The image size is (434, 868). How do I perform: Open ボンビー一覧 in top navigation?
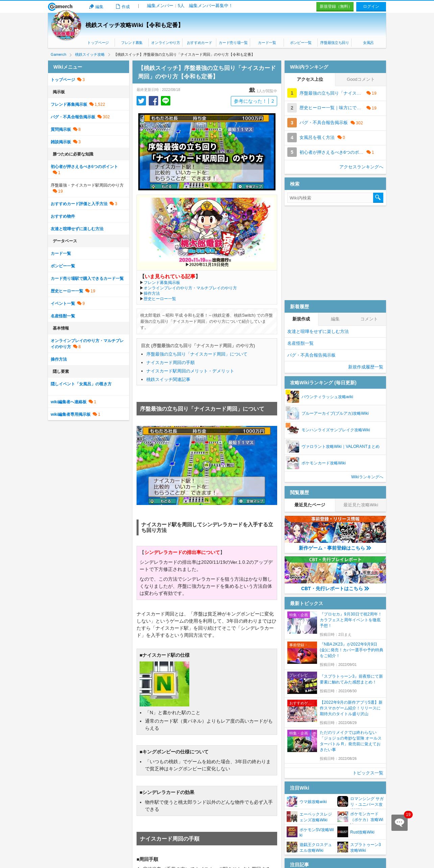click(x=301, y=43)
